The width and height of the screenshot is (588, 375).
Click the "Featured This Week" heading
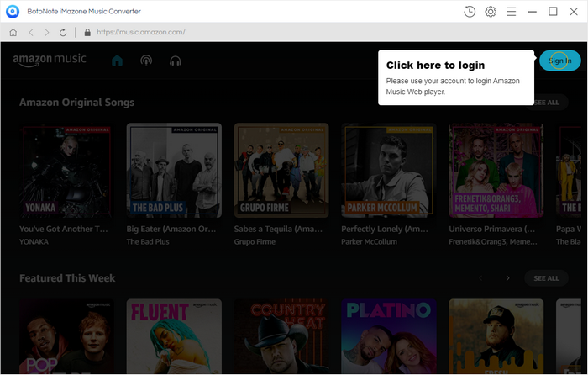pyautogui.click(x=67, y=278)
